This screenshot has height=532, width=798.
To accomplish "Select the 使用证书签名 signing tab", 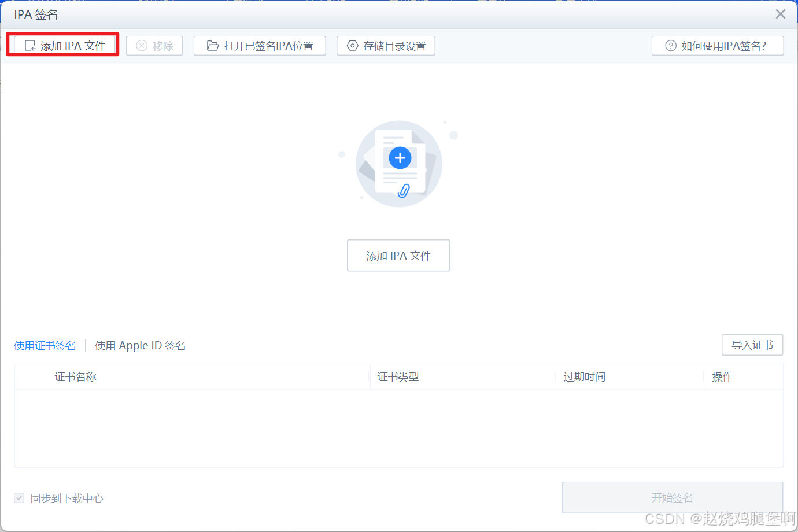I will (45, 345).
